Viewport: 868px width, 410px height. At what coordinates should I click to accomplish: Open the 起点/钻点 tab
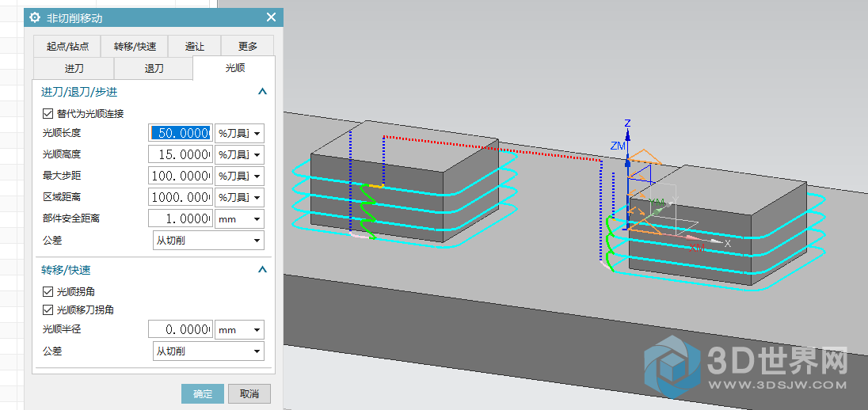click(67, 47)
